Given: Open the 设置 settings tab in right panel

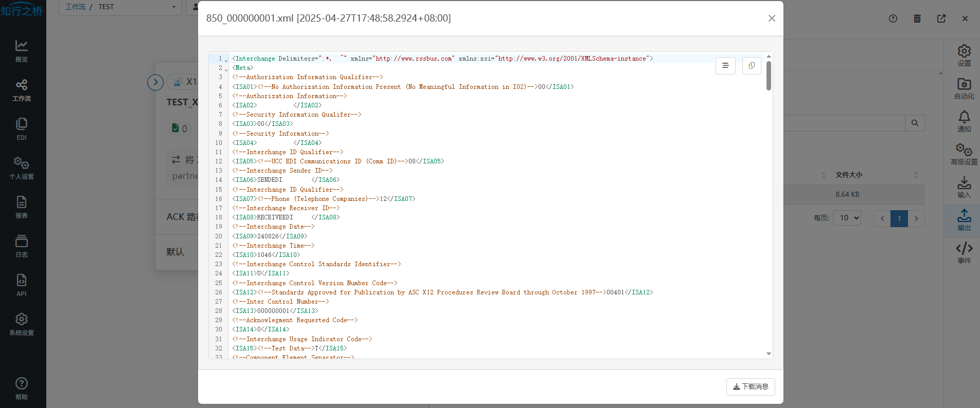Looking at the screenshot, I should (x=964, y=55).
